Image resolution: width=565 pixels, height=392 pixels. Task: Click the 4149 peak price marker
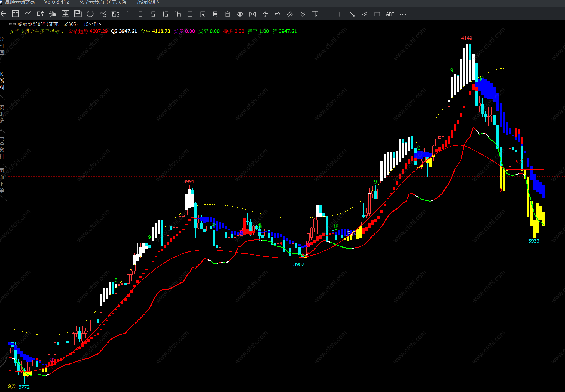466,38
